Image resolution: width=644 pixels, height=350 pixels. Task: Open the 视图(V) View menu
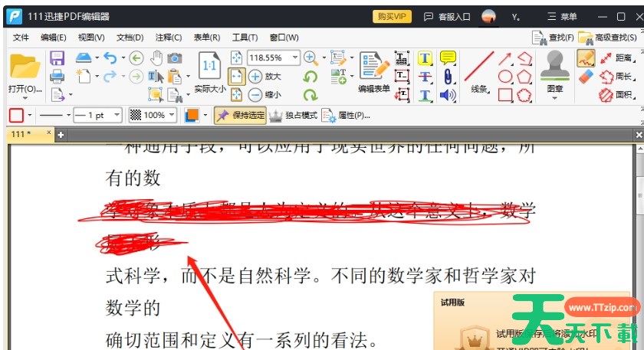pyautogui.click(x=91, y=38)
